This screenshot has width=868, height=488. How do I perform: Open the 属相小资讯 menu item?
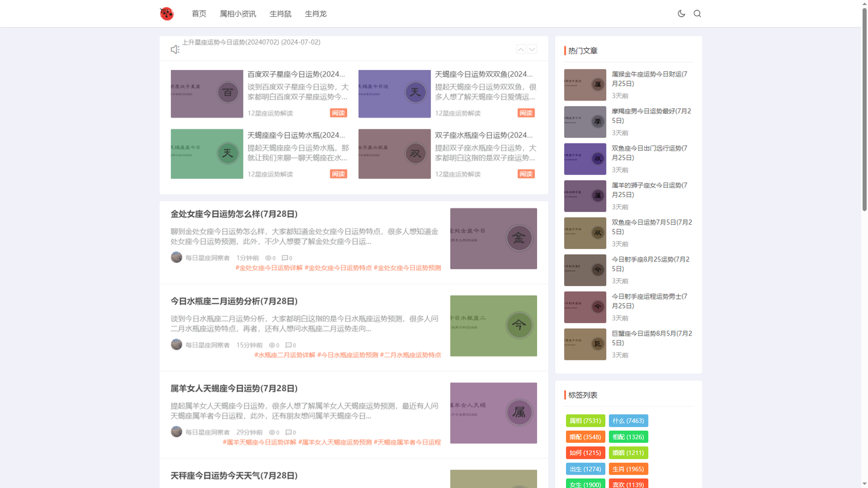(238, 14)
